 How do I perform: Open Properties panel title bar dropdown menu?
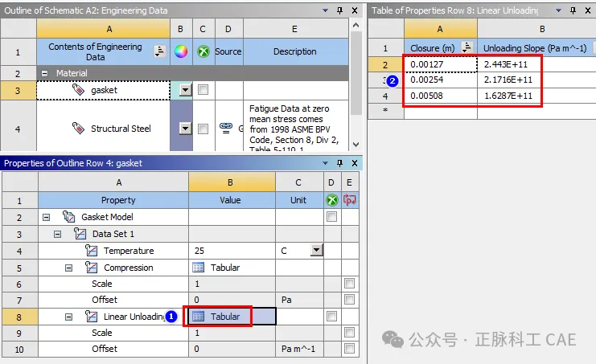pyautogui.click(x=325, y=163)
